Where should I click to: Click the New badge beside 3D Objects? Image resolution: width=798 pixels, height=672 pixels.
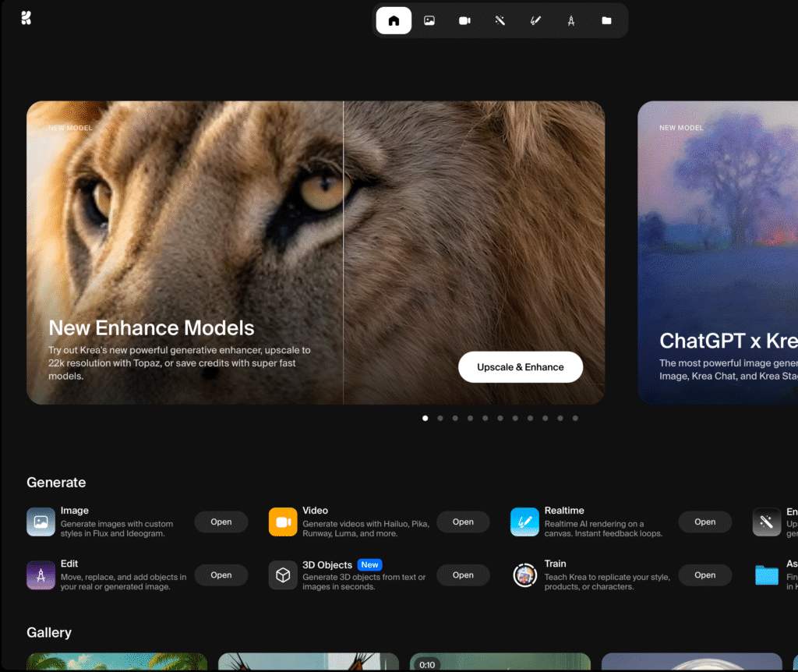tap(369, 564)
